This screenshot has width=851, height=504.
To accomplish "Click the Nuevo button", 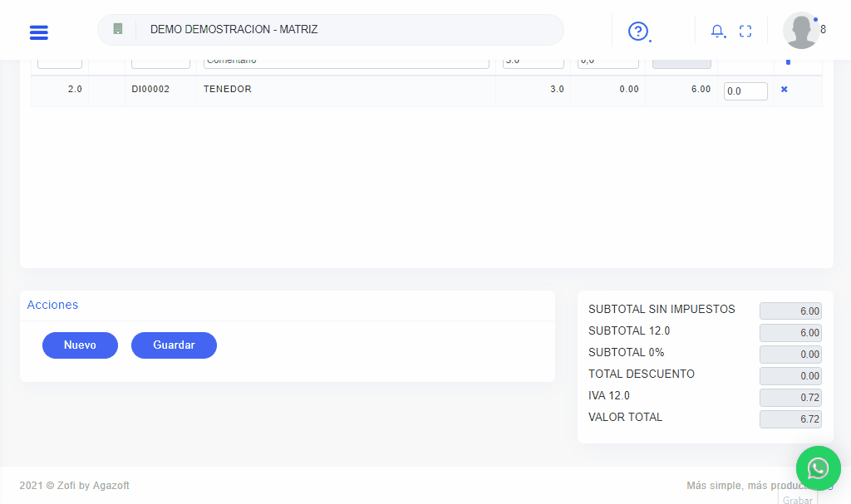I will (80, 345).
